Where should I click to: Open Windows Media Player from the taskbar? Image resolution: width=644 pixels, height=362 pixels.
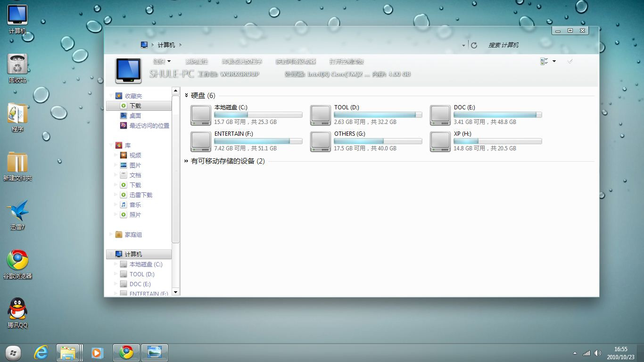(97, 353)
